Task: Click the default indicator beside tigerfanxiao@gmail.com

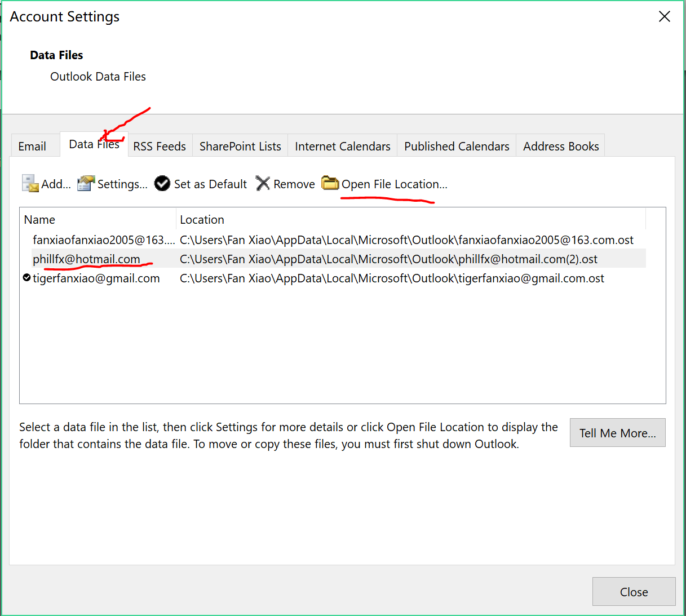Action: pyautogui.click(x=26, y=277)
